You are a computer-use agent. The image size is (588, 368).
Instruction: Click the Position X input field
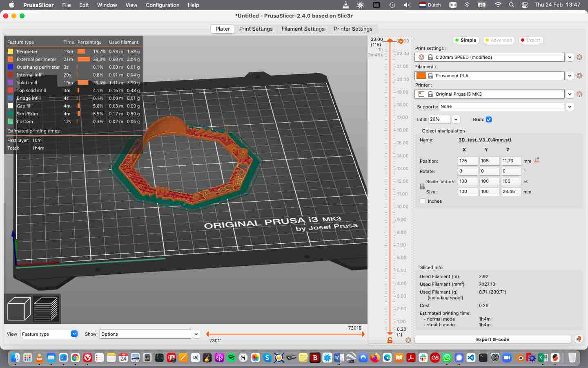click(468, 161)
